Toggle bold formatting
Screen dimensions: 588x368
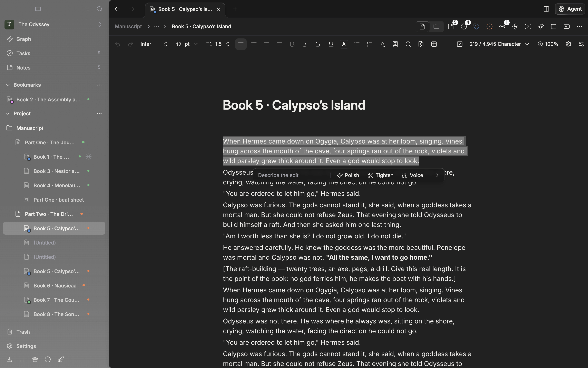[x=292, y=44]
